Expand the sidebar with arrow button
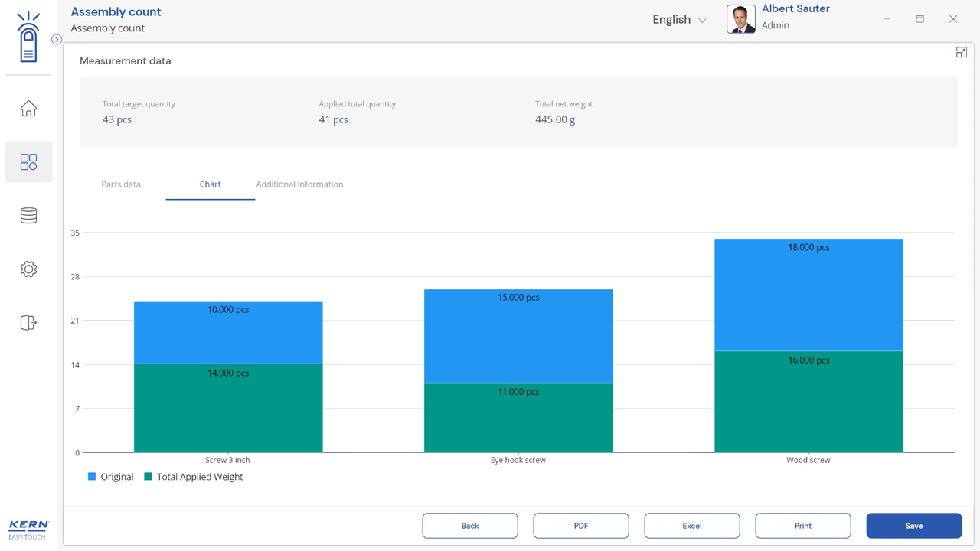980x551 pixels. tap(57, 39)
